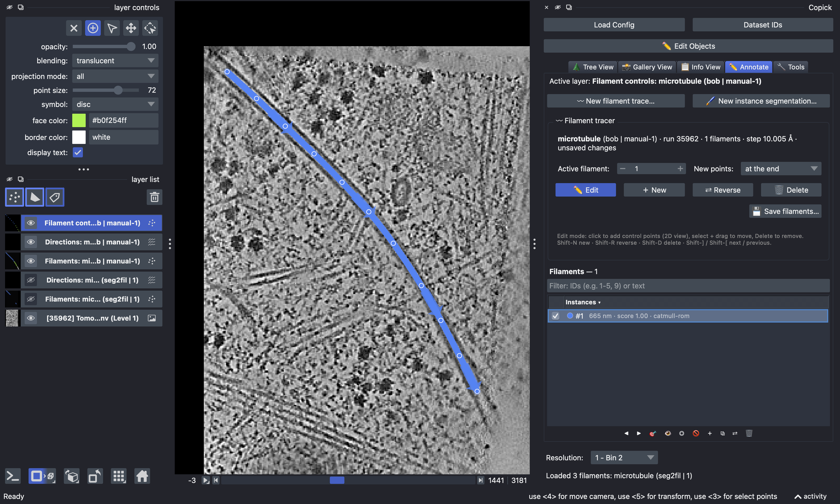Toggle 2D/3D view mode
The width and height of the screenshot is (840, 504).
(42, 476)
